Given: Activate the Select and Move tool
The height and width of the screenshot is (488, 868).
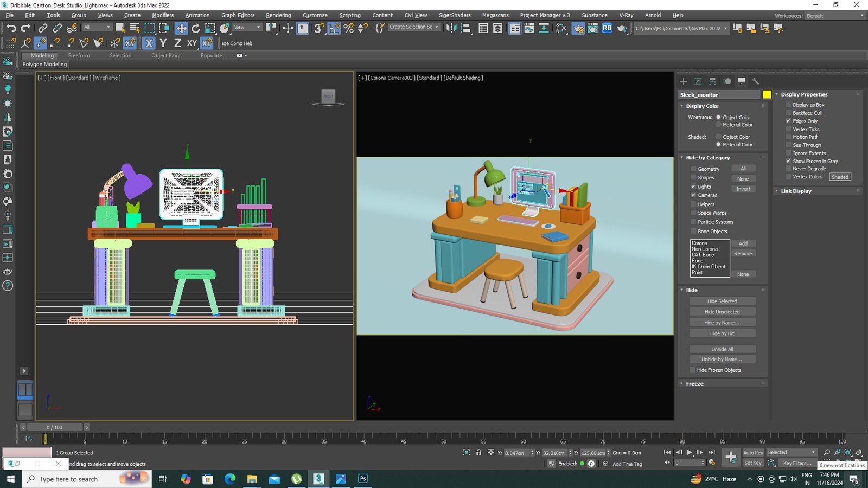Looking at the screenshot, I should click(x=181, y=28).
